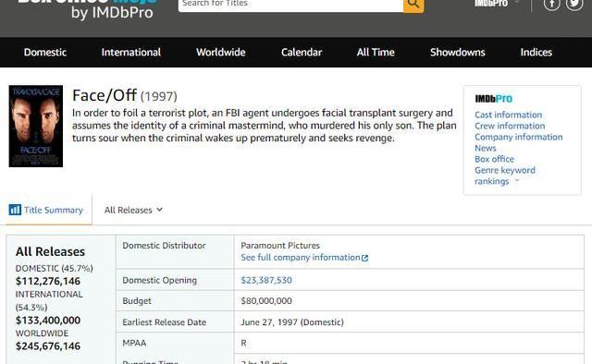Click the IMDbPro logo in sidebar box
Viewport: 592px width, 364px height.
click(493, 99)
